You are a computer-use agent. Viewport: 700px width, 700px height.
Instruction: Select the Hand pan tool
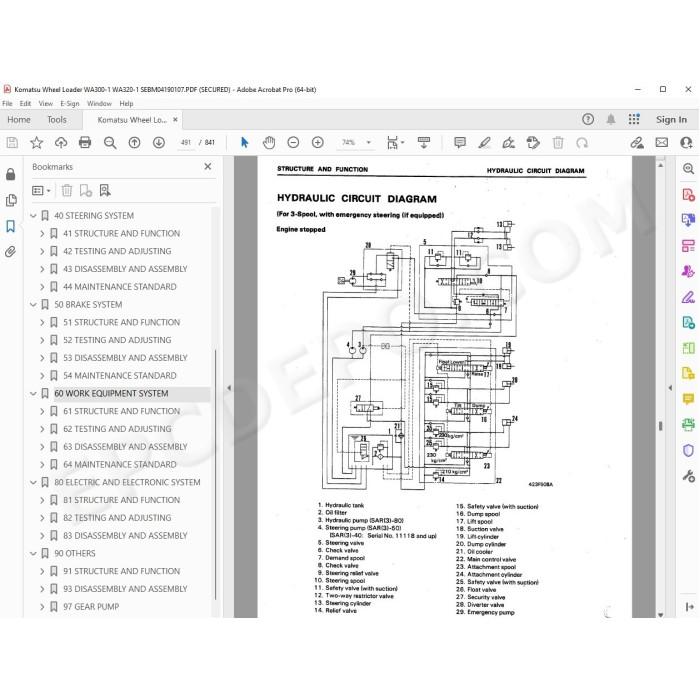269,143
